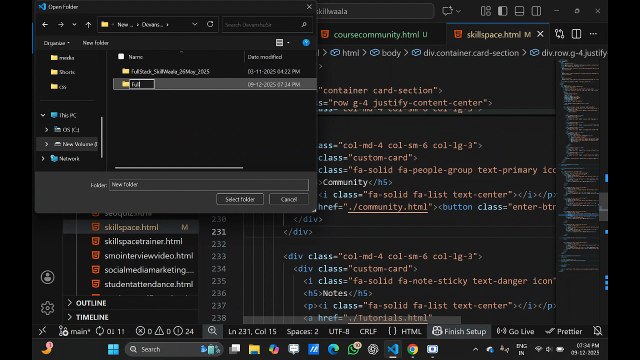The width and height of the screenshot is (640, 360).
Task: Click div.container.card-section breadcrumb
Action: point(471,53)
